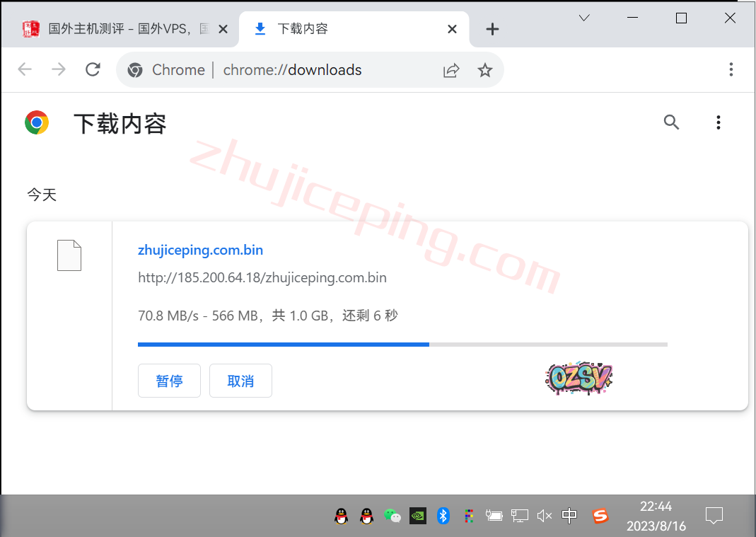Screen dimensions: 756x537
Task: Open the Sogou input method icon
Action: point(600,516)
